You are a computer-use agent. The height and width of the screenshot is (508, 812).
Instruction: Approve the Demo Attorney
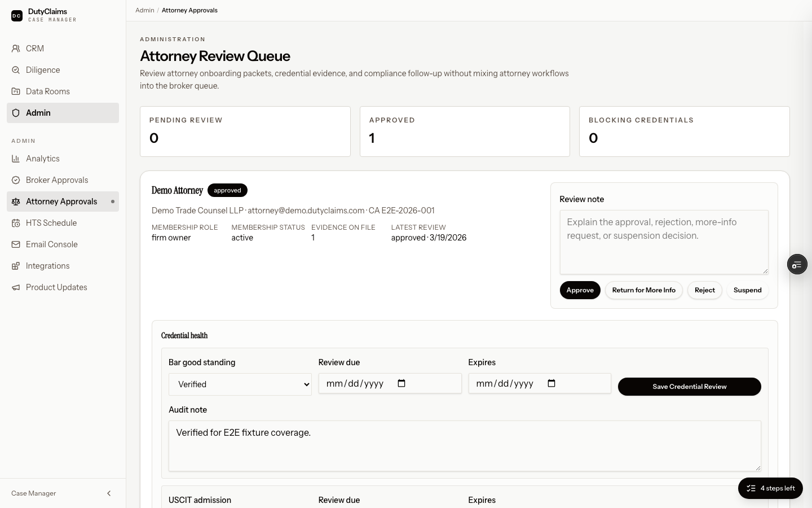tap(580, 290)
